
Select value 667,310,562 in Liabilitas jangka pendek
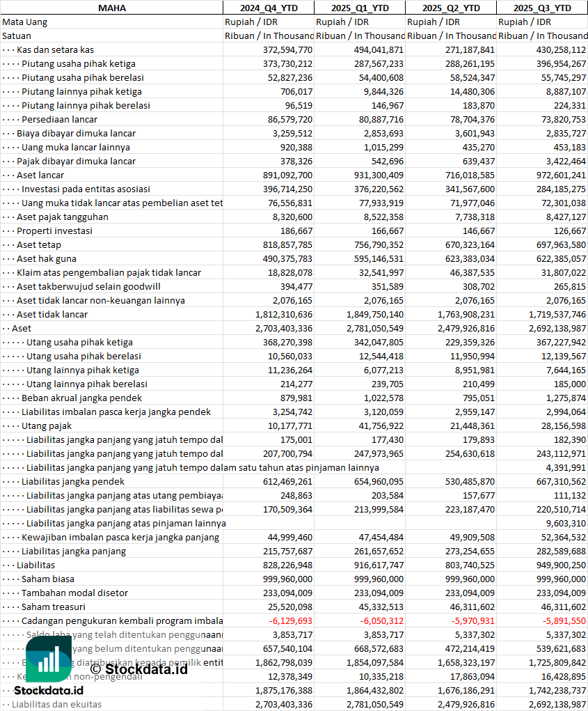[561, 482]
